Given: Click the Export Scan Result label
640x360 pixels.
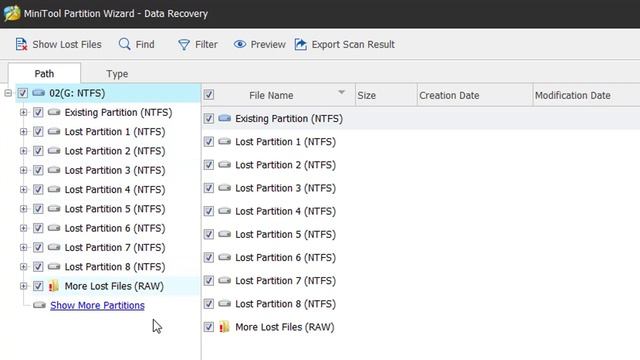Looking at the screenshot, I should click(353, 44).
